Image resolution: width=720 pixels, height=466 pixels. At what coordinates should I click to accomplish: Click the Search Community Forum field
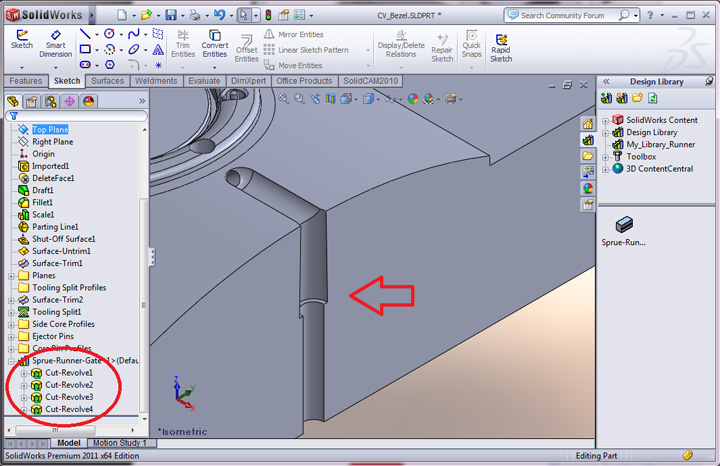point(568,15)
